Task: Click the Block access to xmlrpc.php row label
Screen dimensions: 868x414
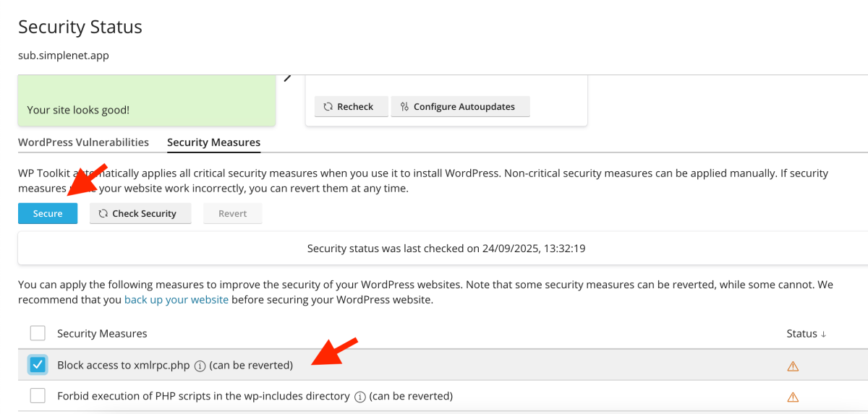Action: click(x=123, y=366)
